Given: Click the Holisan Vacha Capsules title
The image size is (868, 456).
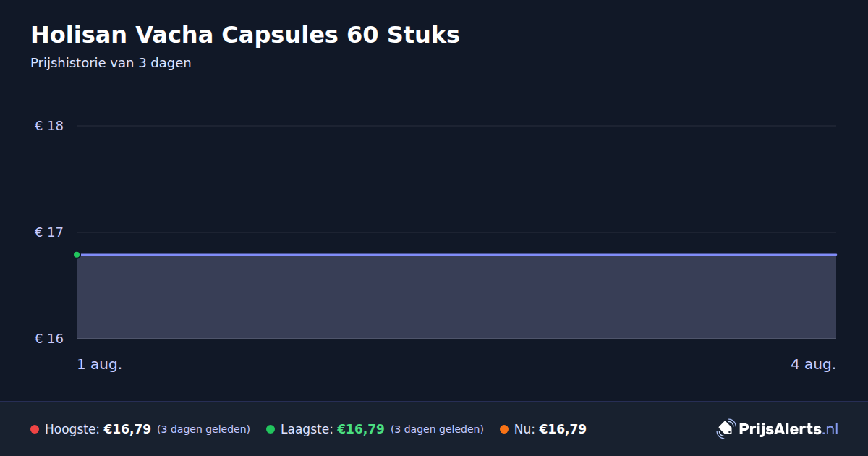Looking at the screenshot, I should coord(245,35).
